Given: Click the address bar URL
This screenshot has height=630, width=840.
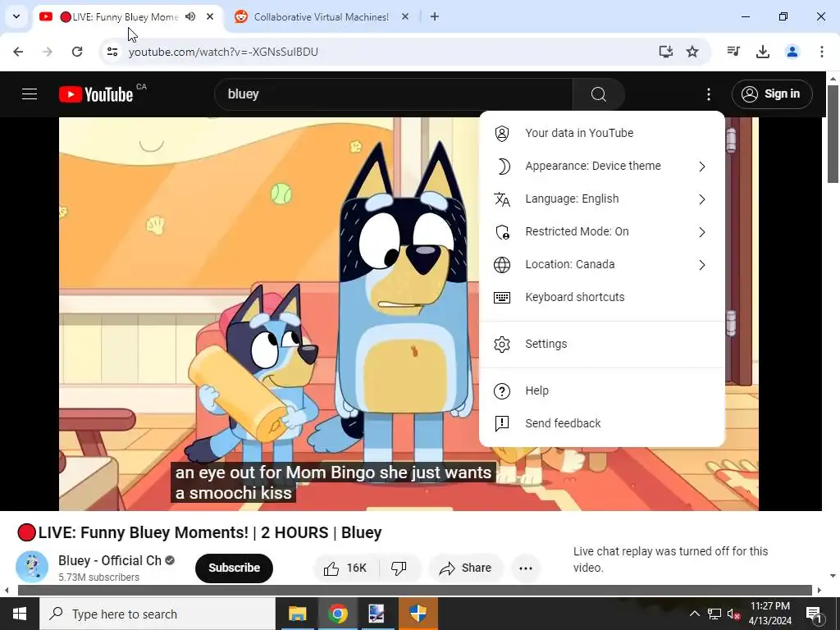Looking at the screenshot, I should 223,52.
